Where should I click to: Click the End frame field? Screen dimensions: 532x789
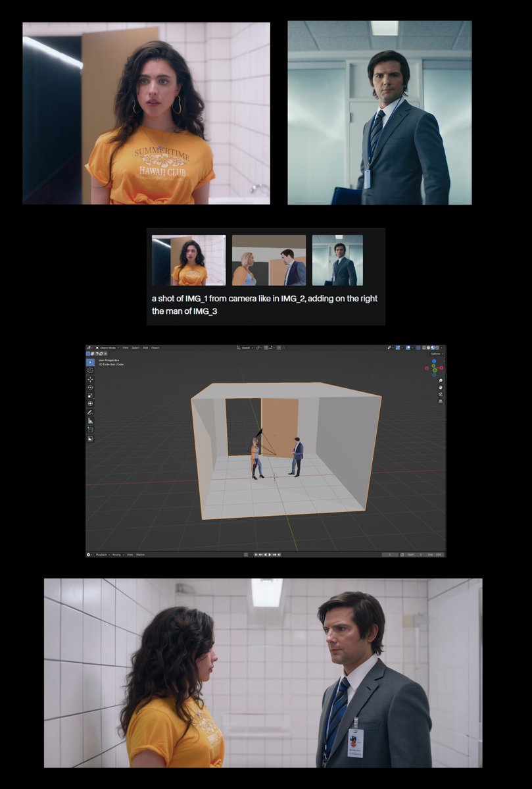pos(435,555)
